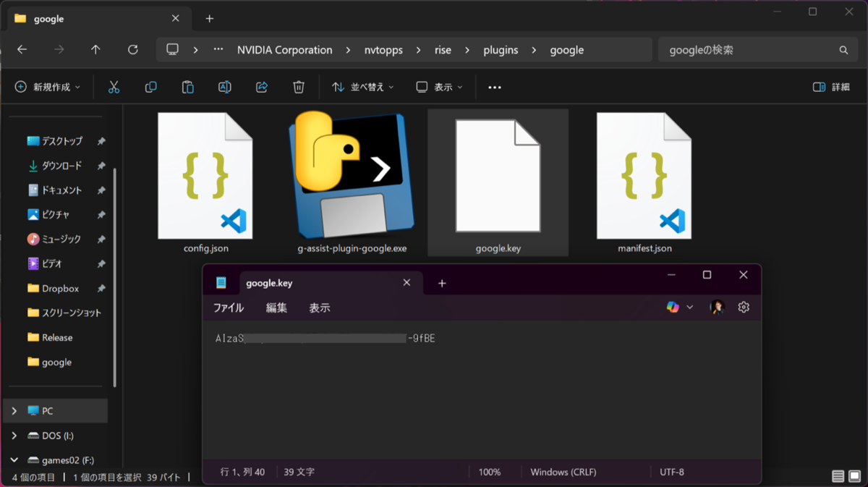
Task: Open the 並べ替え sort dropdown
Action: point(363,87)
